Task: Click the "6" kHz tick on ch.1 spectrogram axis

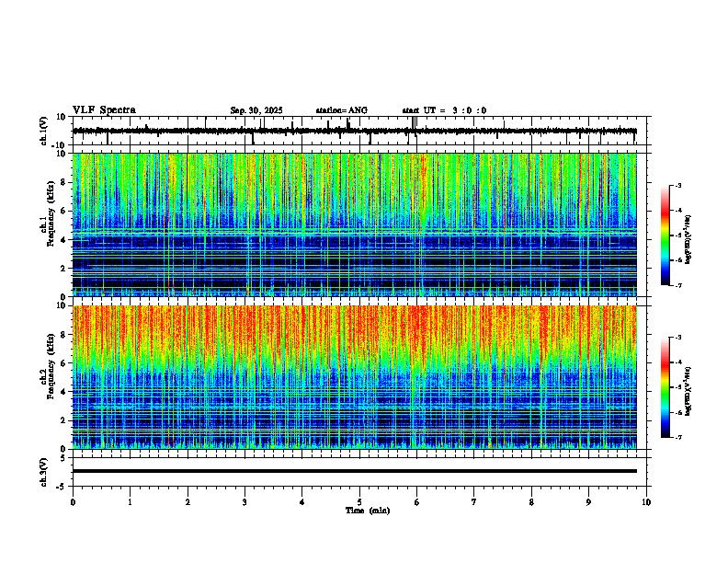Action: [63, 211]
